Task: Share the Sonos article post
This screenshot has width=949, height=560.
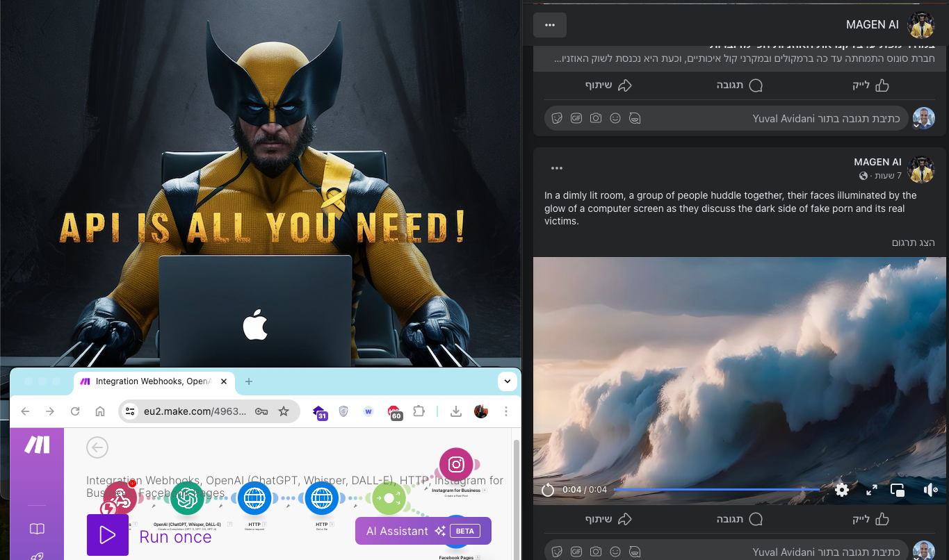Action: coord(608,85)
